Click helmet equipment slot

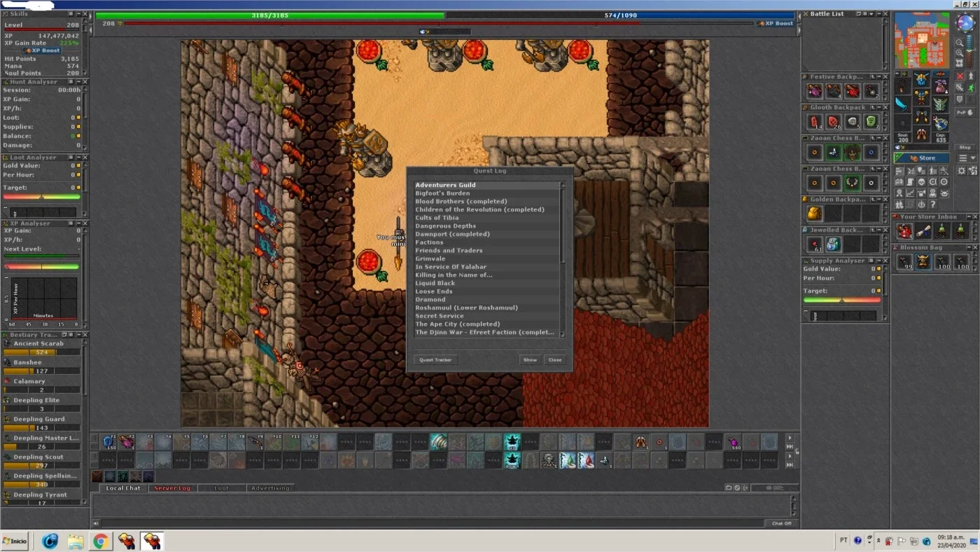[921, 79]
